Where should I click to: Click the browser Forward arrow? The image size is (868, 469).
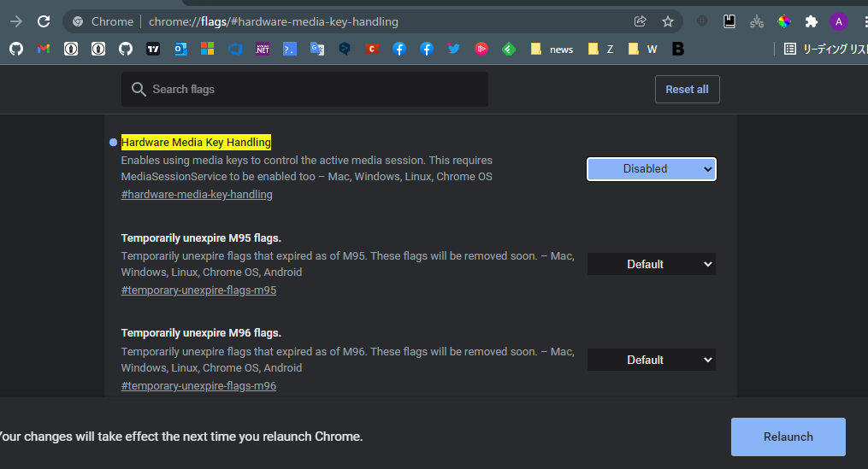click(16, 21)
